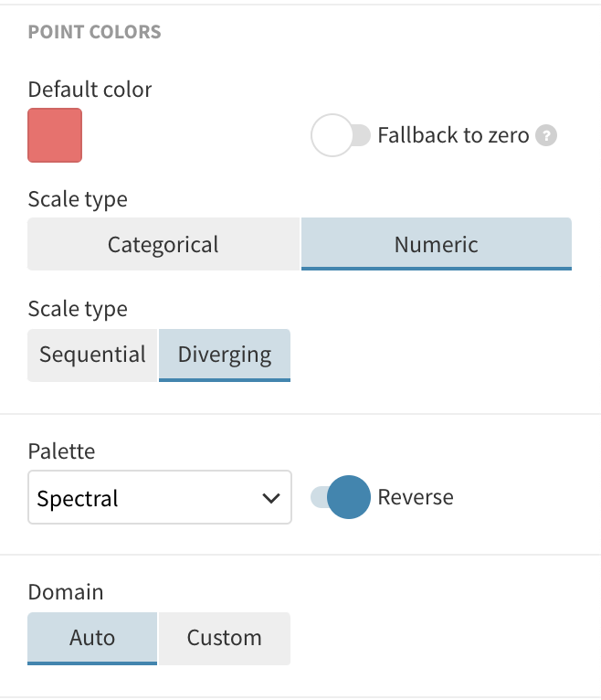Click the Palette field label
The width and height of the screenshot is (601, 700).
click(x=61, y=451)
